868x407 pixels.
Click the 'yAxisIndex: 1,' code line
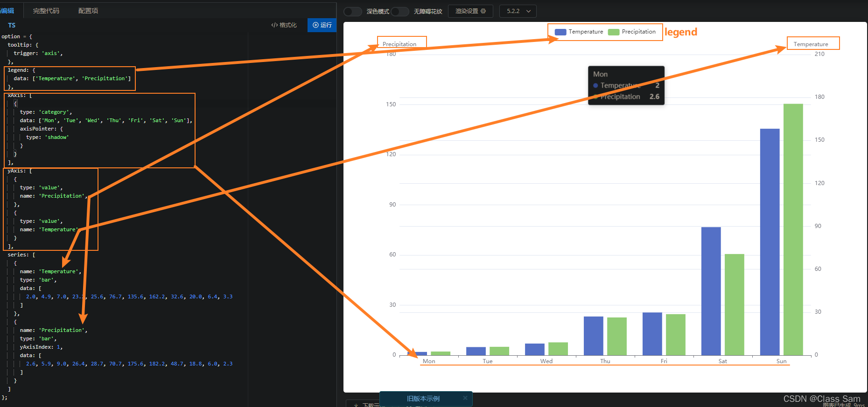click(x=42, y=347)
